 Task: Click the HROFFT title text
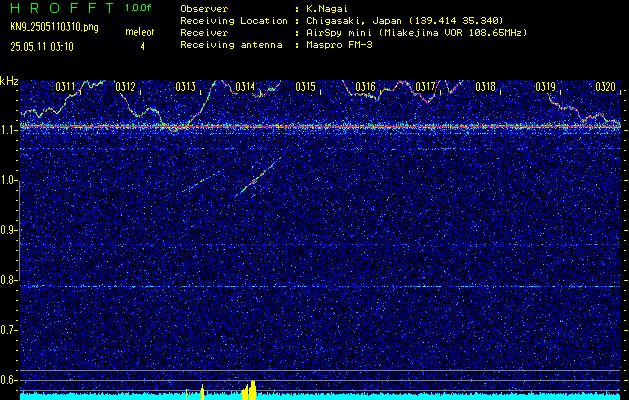click(x=62, y=8)
